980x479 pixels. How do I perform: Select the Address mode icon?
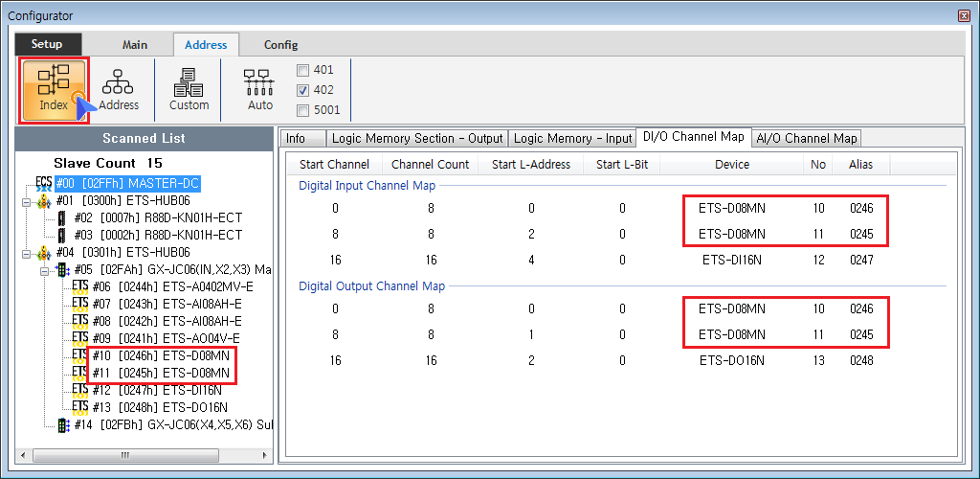pyautogui.click(x=119, y=89)
